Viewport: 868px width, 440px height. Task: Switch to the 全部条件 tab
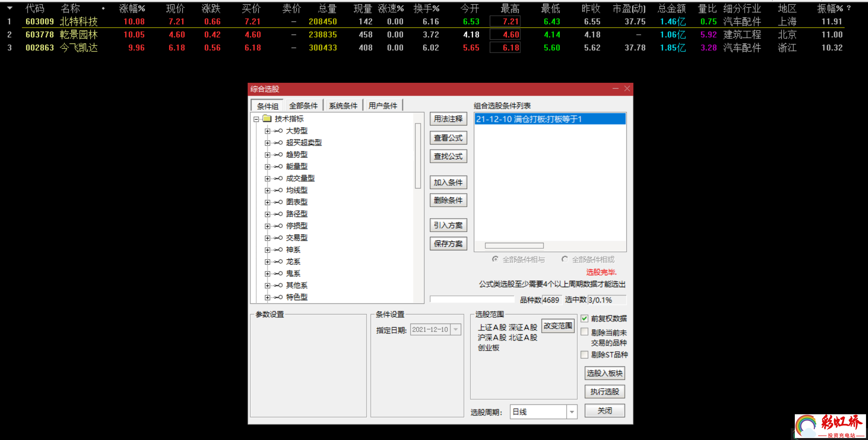(303, 106)
